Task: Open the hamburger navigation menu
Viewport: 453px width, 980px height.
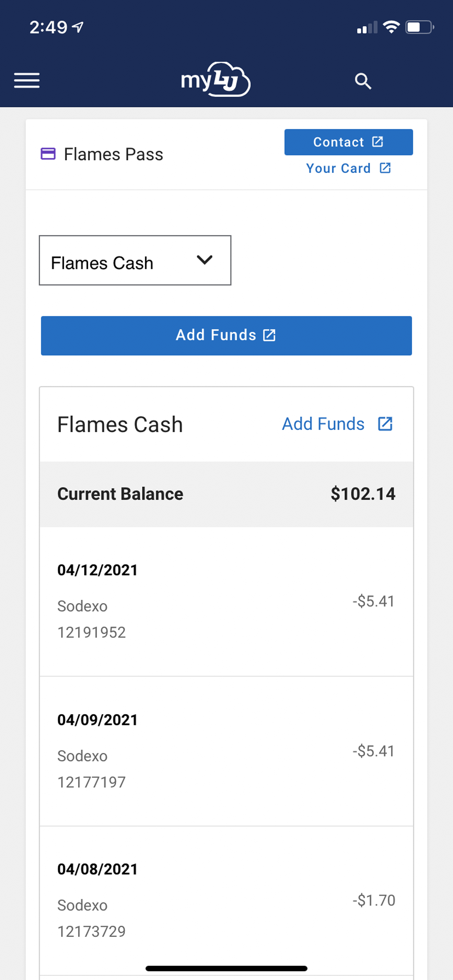Action: tap(27, 80)
